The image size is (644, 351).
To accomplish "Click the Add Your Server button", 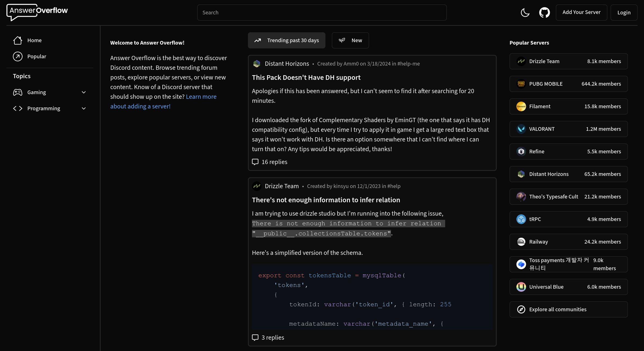I will tap(581, 12).
